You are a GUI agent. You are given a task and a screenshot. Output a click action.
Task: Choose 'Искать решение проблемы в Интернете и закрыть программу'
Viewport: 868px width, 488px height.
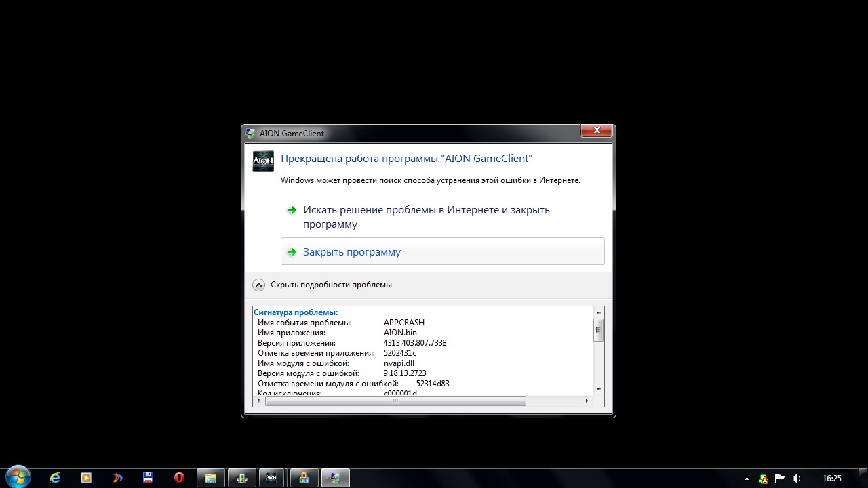(x=442, y=217)
